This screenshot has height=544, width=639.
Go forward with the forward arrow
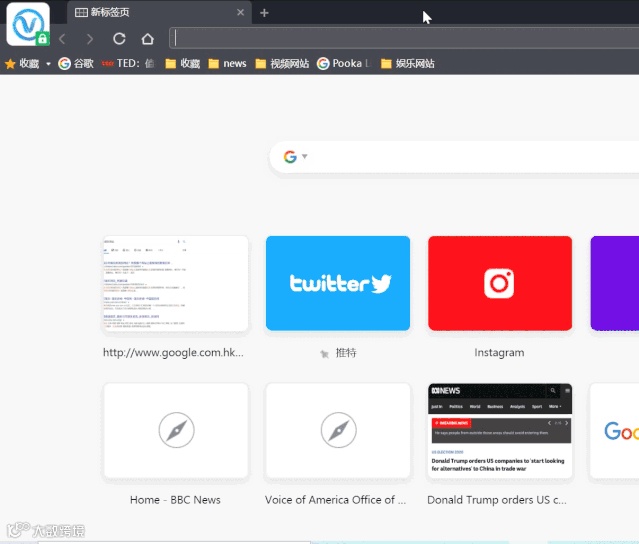pyautogui.click(x=90, y=39)
